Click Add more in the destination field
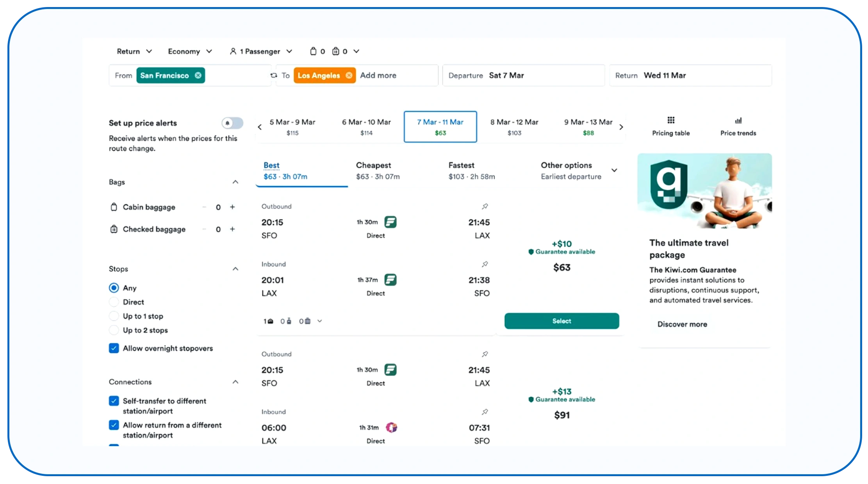The width and height of the screenshot is (868, 484). [378, 75]
